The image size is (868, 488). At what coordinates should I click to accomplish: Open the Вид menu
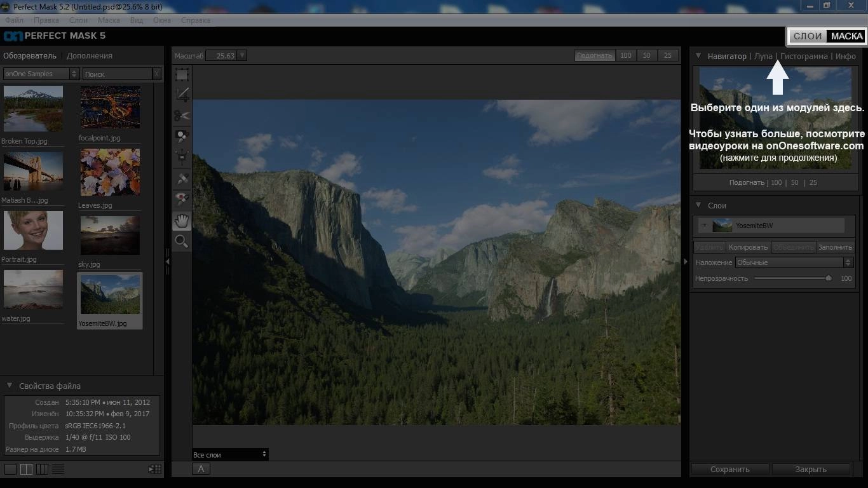137,20
